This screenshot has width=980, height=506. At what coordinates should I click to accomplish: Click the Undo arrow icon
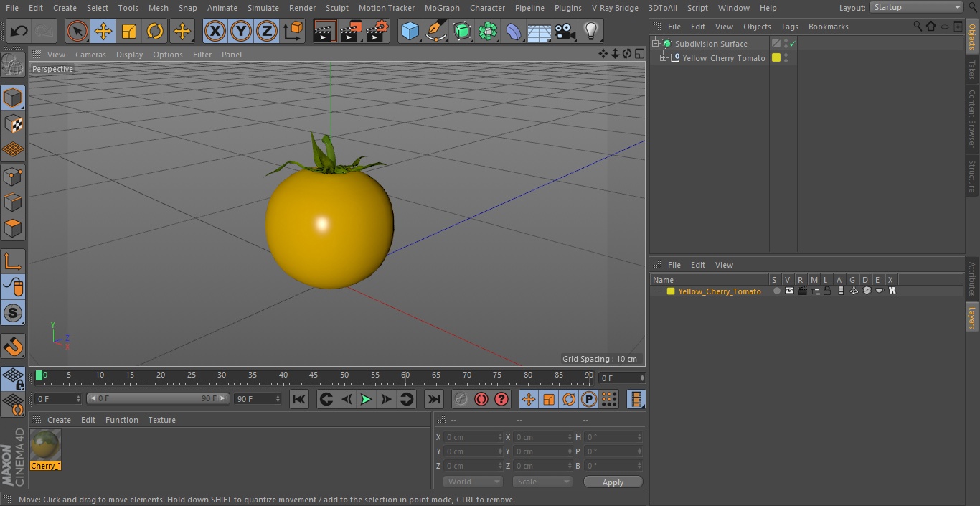click(x=19, y=32)
